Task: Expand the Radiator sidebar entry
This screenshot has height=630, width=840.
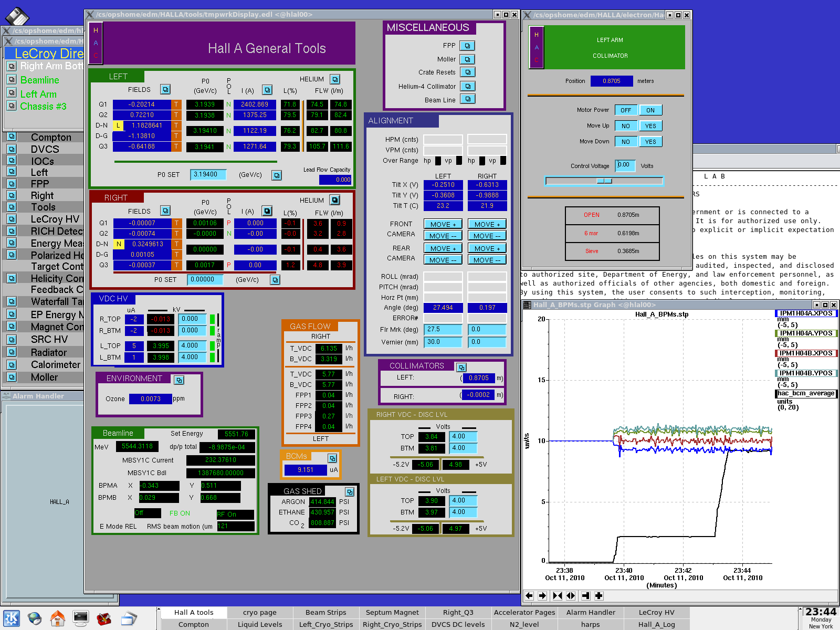Action: (x=12, y=352)
